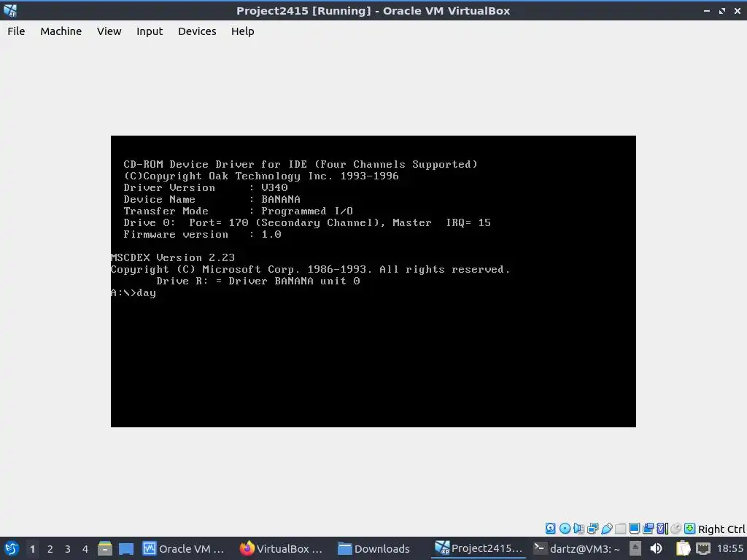Click the removable media eject tray icon
Viewport: 747px width, 560px height.
635,548
